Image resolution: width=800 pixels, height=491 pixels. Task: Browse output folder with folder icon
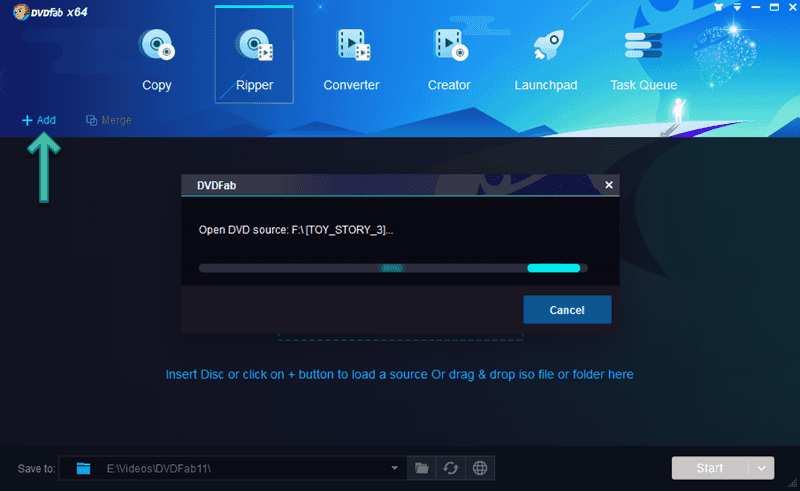pos(421,468)
